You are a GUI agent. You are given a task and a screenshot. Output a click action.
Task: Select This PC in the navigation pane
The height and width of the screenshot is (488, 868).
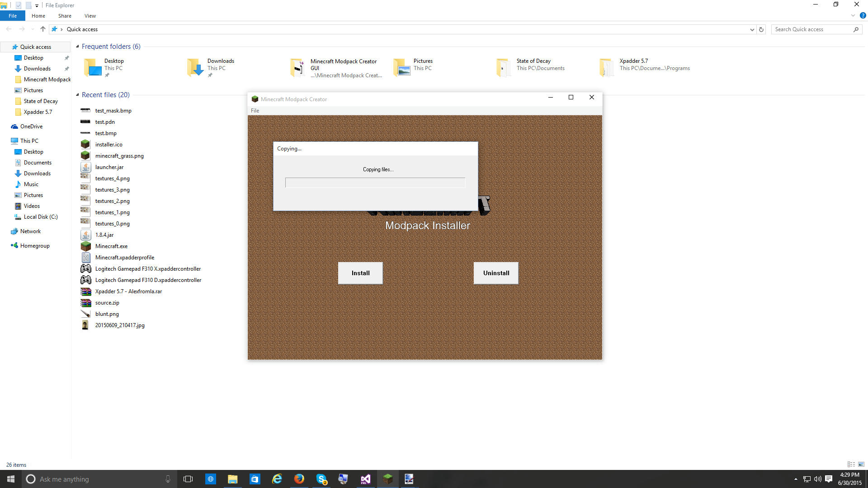[29, 141]
